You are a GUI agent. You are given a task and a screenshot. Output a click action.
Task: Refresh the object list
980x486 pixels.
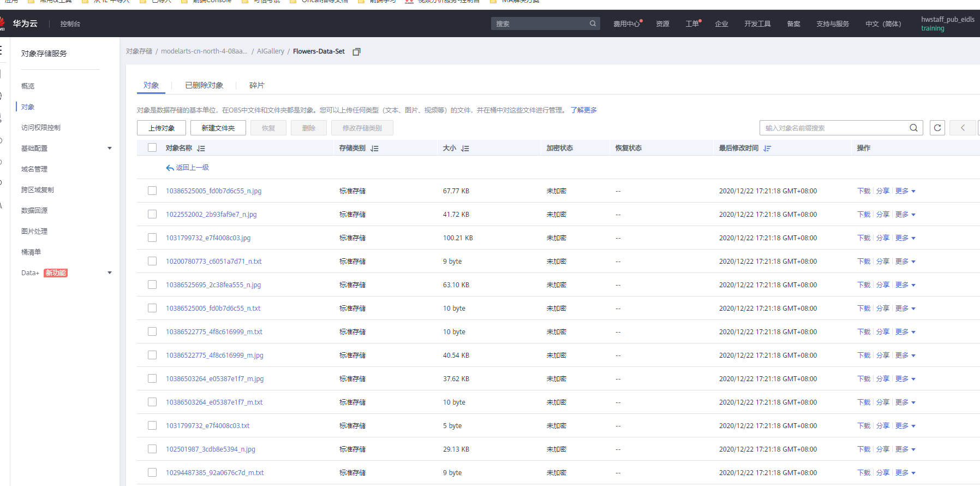pos(937,128)
